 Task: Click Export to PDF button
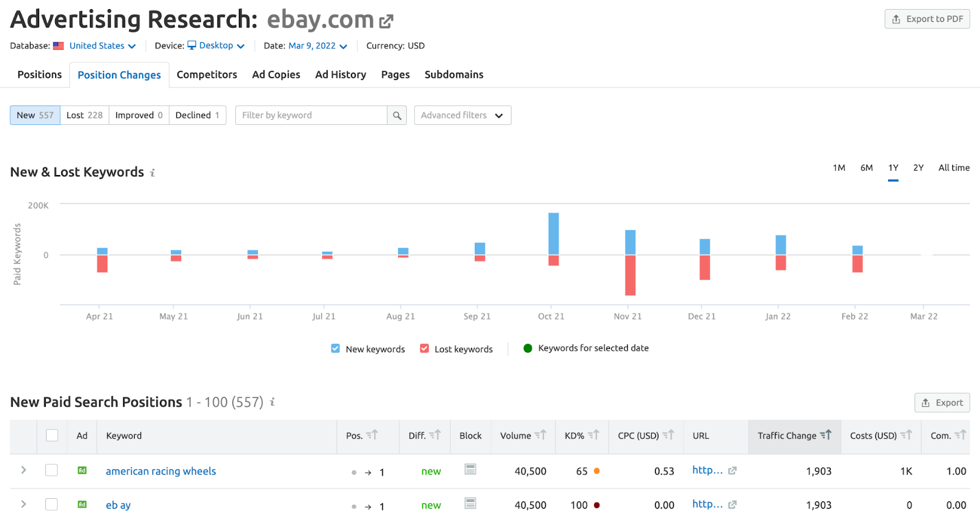tap(927, 19)
